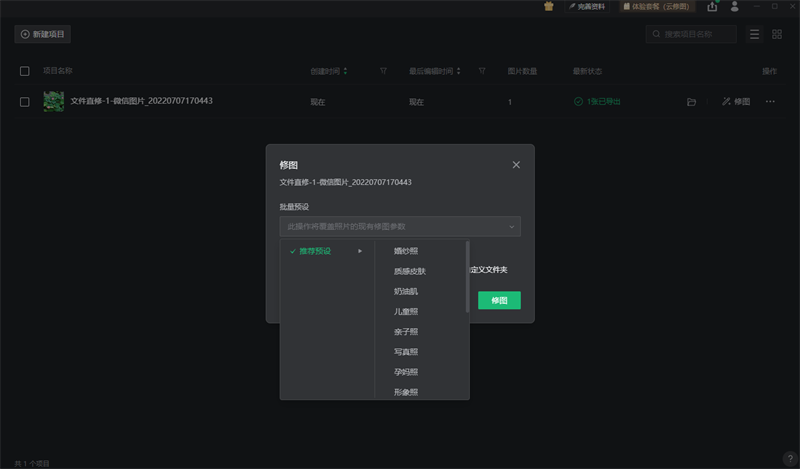Open the user account profile icon
This screenshot has width=800, height=469.
click(x=735, y=6)
